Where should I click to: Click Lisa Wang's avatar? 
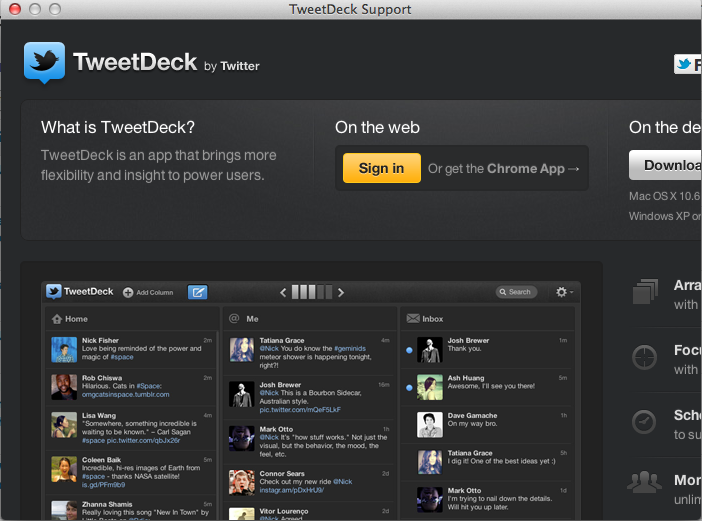(64, 425)
